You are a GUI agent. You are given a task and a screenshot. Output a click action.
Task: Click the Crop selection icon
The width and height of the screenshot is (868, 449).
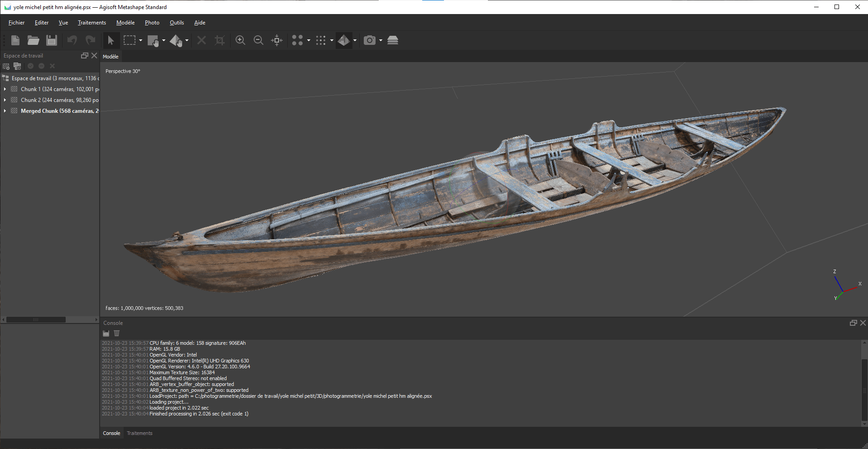point(220,40)
